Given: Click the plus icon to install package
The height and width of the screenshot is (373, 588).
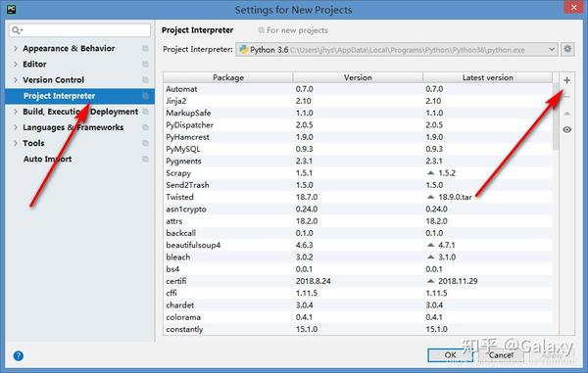Looking at the screenshot, I should [567, 80].
